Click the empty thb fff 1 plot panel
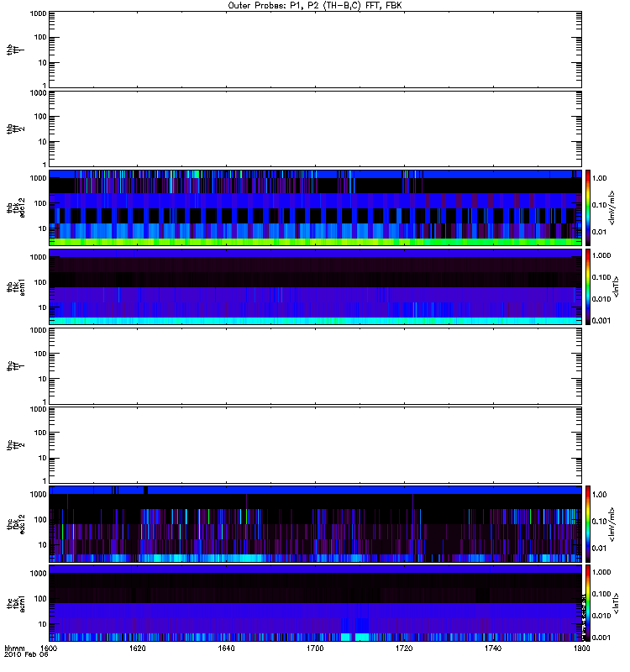 coord(315,50)
